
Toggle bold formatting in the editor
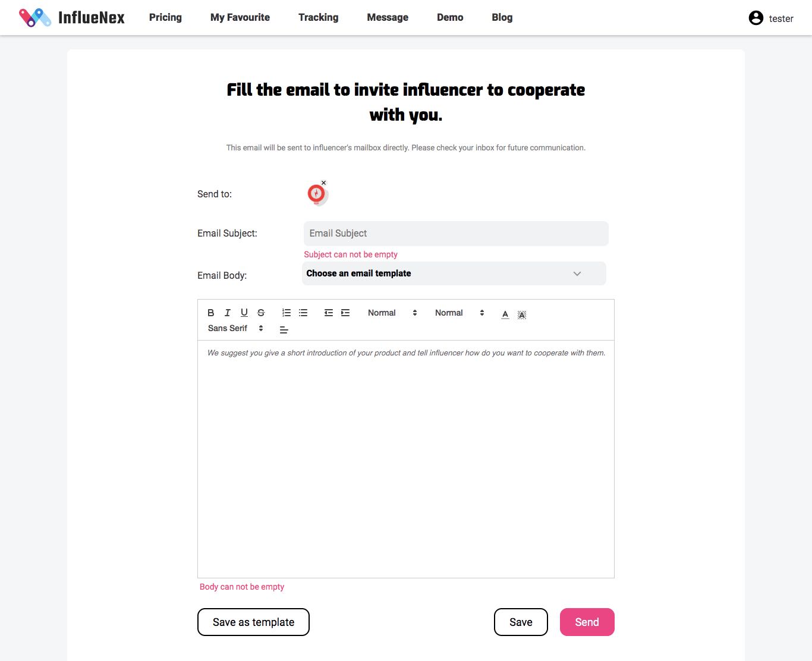210,313
